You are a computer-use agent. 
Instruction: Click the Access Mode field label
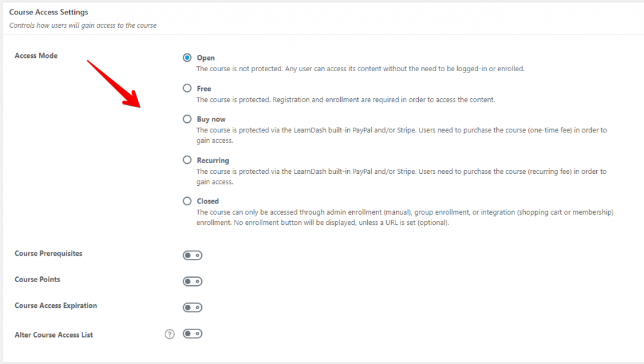pos(36,55)
